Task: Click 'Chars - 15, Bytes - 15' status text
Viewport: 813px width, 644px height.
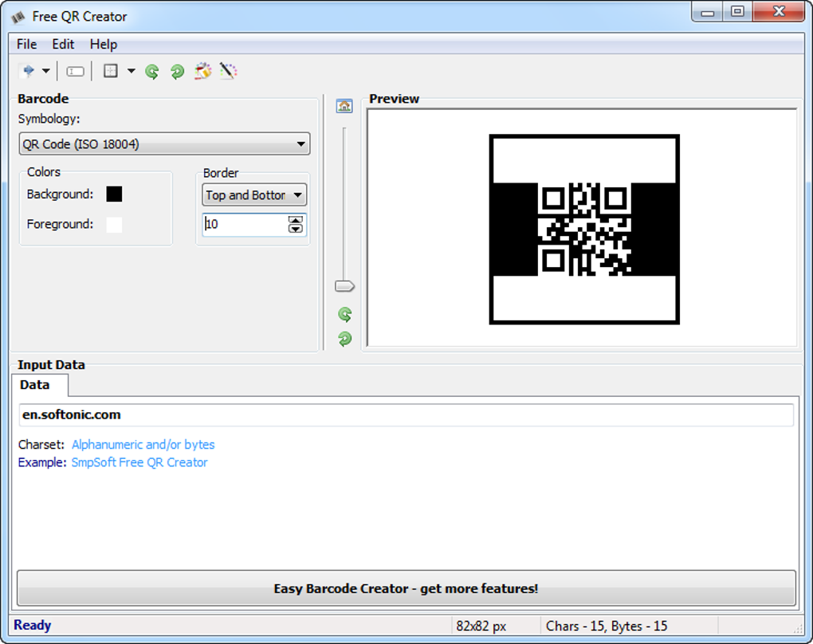Action: 606,626
